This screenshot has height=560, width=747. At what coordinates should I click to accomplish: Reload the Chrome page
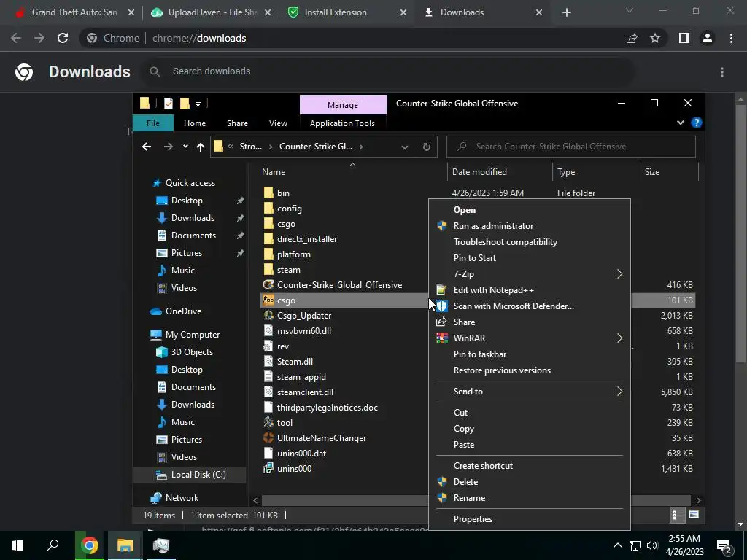pos(63,38)
